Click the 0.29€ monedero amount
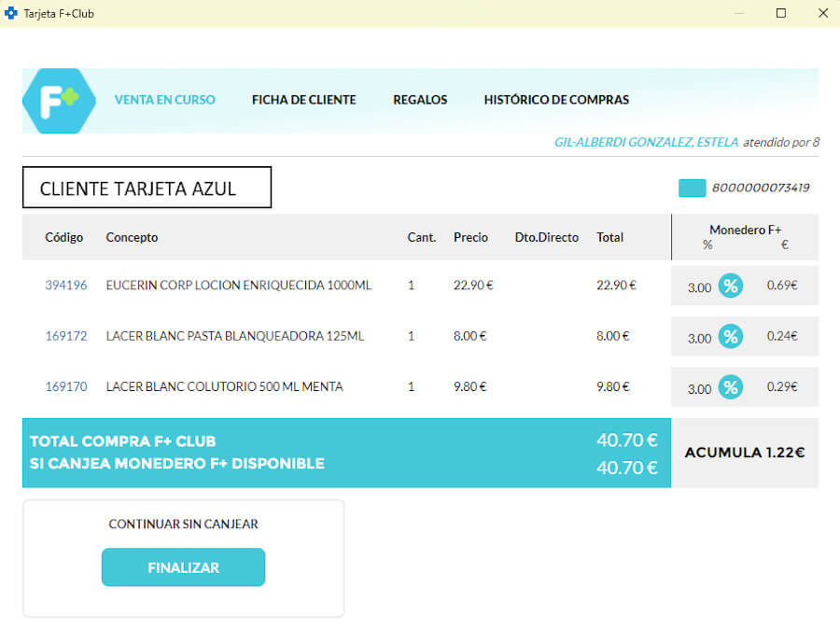Screen dimensions: 840x630 (x=782, y=386)
